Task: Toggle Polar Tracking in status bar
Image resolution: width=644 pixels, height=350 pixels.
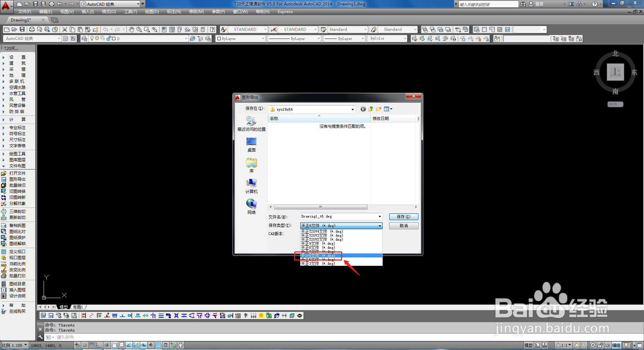Action: pyautogui.click(x=107, y=345)
